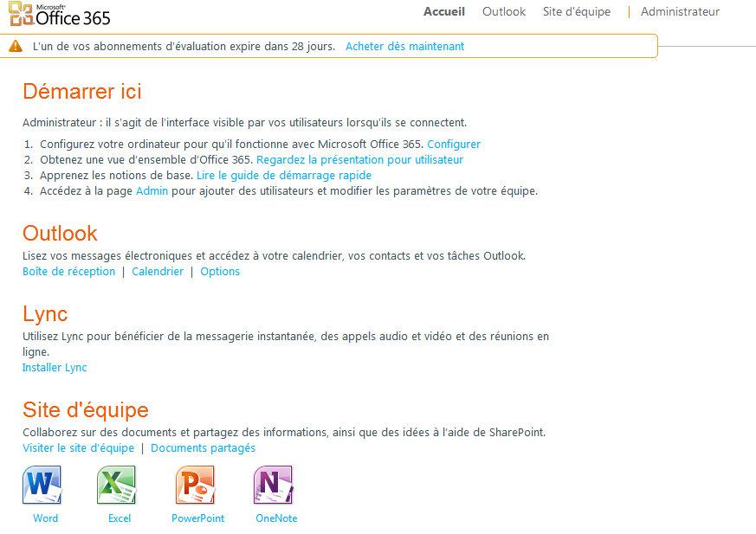Click the PowerPoint label link

(x=197, y=518)
